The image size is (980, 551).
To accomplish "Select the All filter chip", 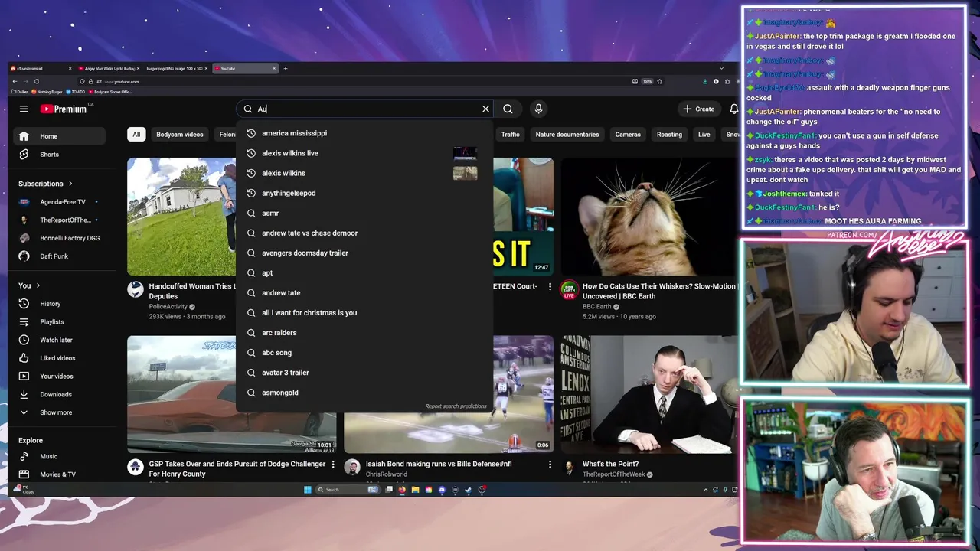I will click(x=136, y=135).
